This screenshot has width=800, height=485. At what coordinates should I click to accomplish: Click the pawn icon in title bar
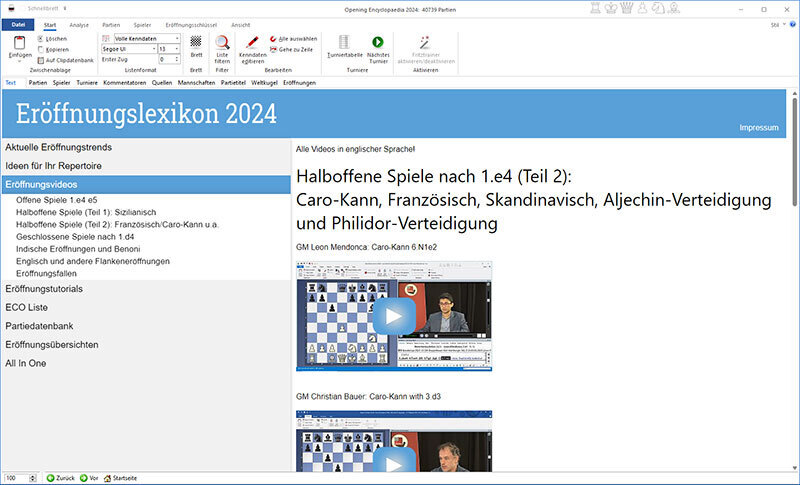642,8
